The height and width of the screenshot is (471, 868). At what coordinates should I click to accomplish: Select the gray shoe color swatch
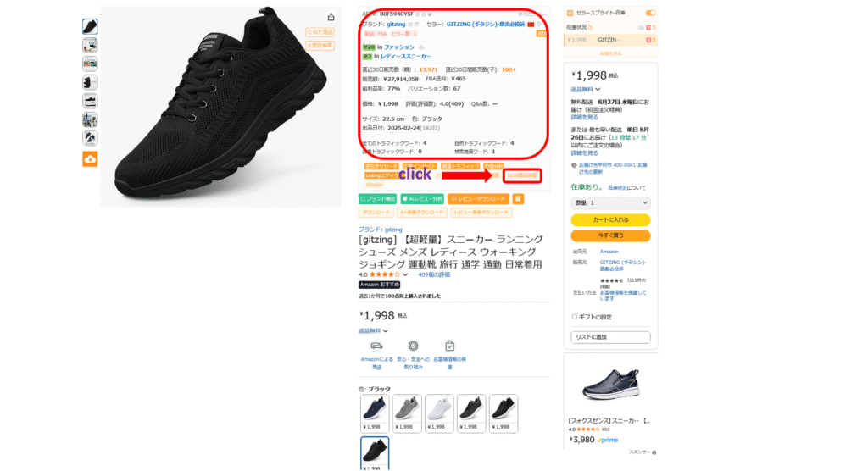click(407, 413)
